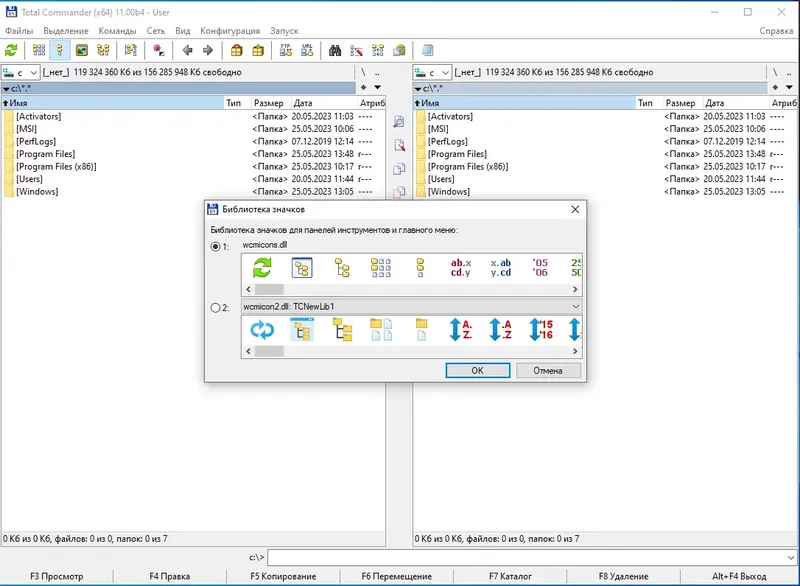The image size is (800, 586).
Task: Select radio option 2 wcmicon2.dll
Action: [215, 308]
